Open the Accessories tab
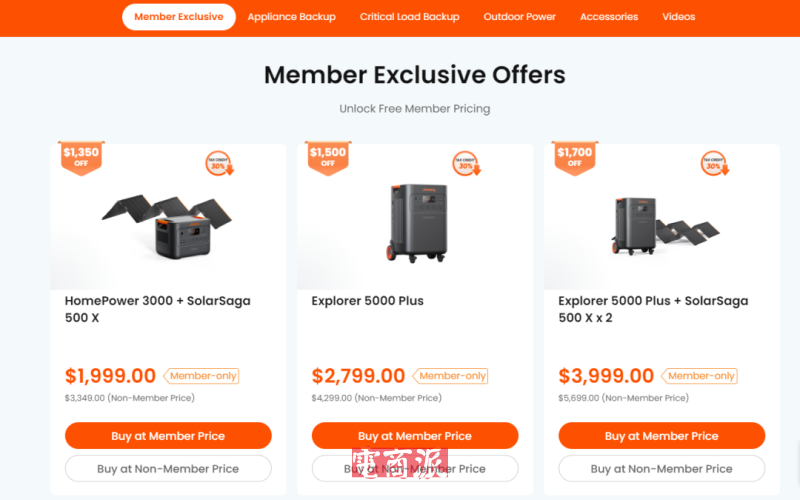800x500 pixels. [609, 17]
